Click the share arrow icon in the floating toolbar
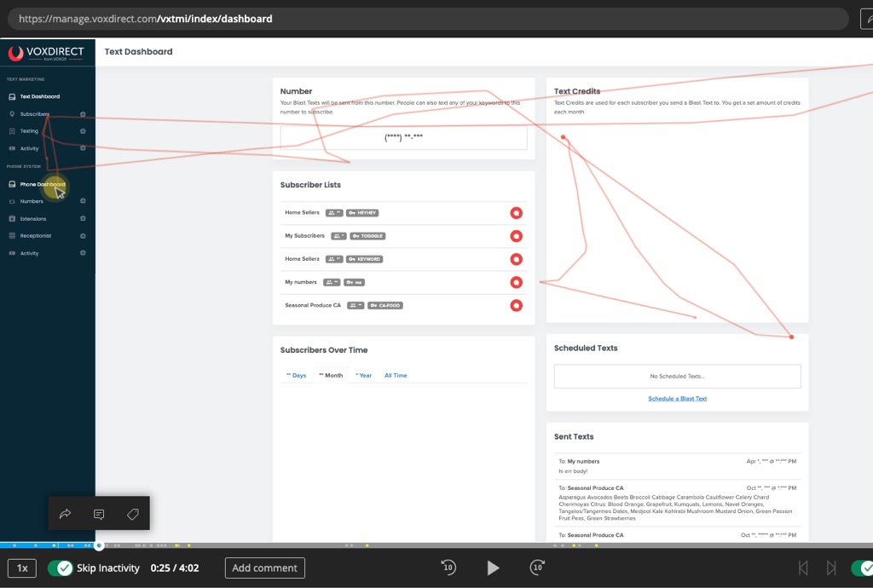Image resolution: width=873 pixels, height=588 pixels. (66, 514)
